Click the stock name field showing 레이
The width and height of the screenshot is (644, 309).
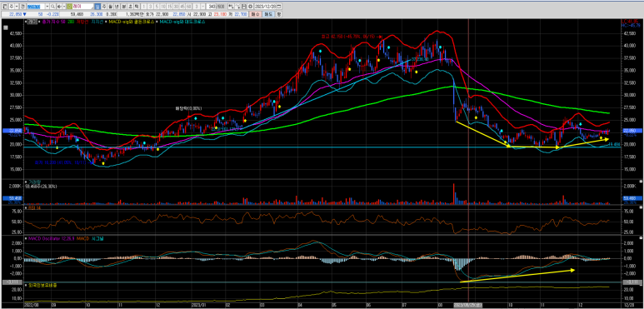[83, 7]
